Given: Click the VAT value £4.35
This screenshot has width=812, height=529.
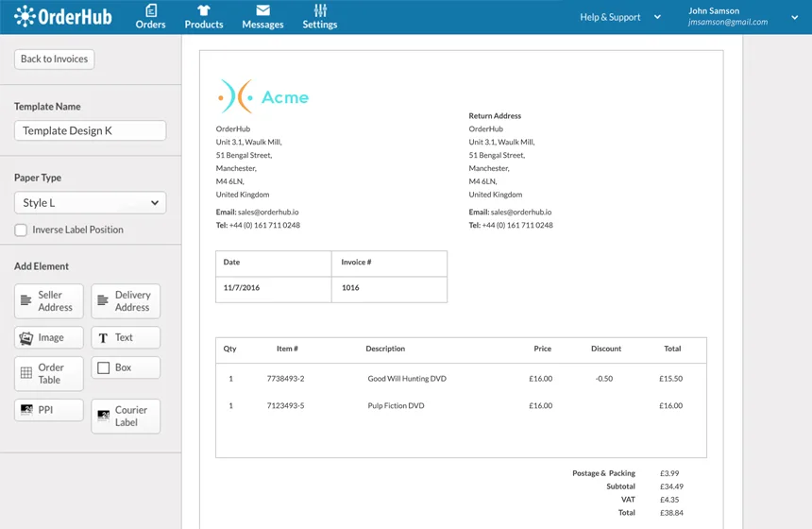Looking at the screenshot, I should point(669,500).
